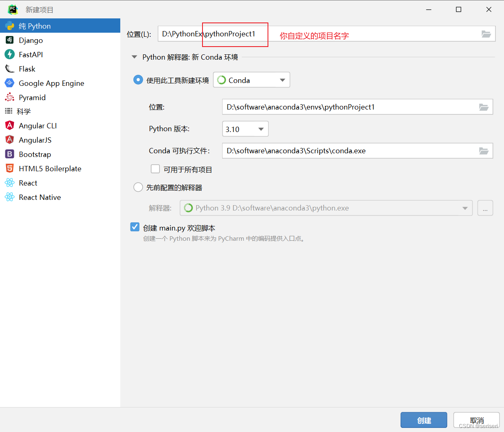Click the Angular CLI icon

click(x=9, y=125)
